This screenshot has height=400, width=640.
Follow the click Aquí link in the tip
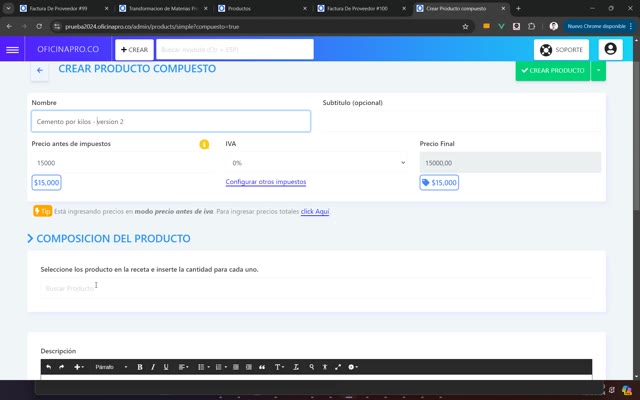pyautogui.click(x=315, y=211)
